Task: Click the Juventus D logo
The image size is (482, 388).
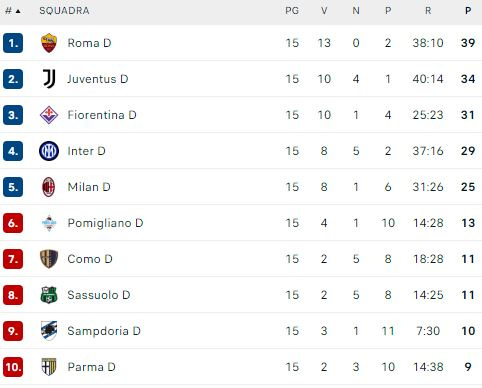Action: [x=49, y=79]
